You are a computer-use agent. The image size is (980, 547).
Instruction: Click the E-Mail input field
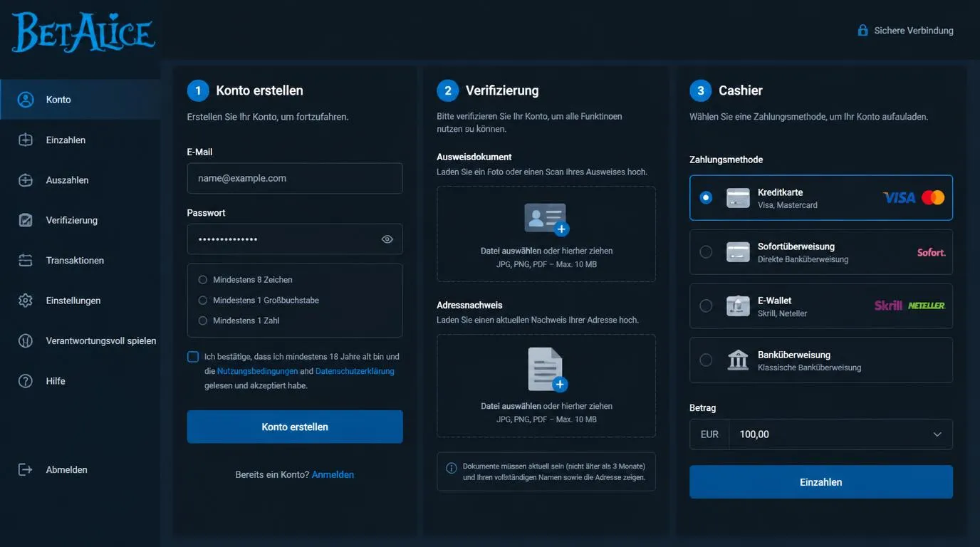click(295, 179)
